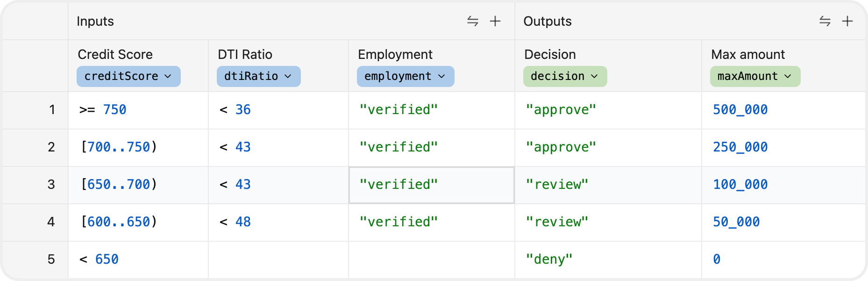The height and width of the screenshot is (281, 868).
Task: Add a new input column with plus icon
Action: tap(495, 21)
